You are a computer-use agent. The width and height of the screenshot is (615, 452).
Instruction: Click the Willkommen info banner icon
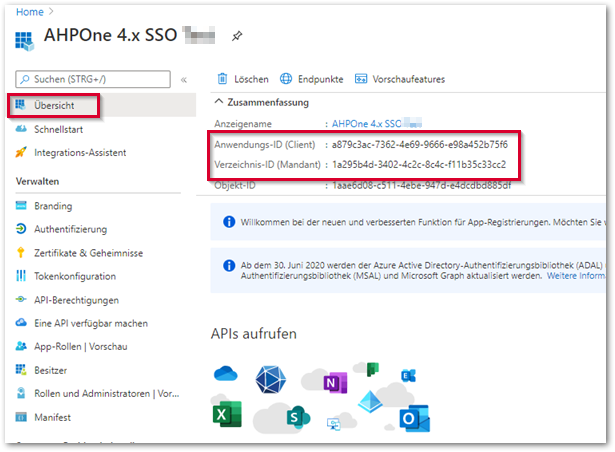(x=229, y=222)
